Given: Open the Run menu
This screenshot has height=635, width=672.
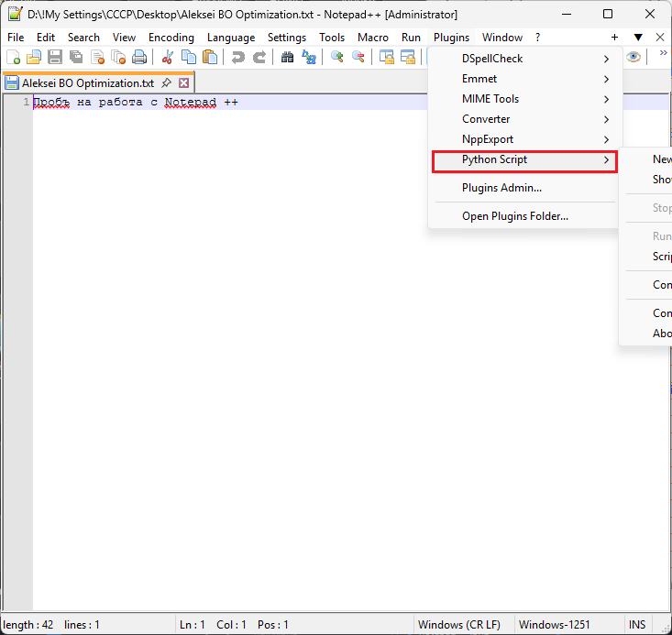Looking at the screenshot, I should (411, 38).
